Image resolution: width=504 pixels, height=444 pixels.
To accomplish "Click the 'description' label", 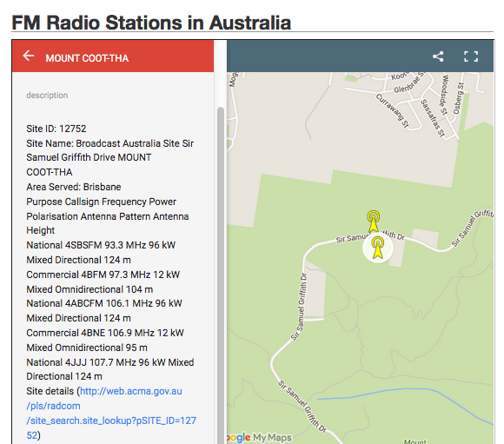I will 47,96.
